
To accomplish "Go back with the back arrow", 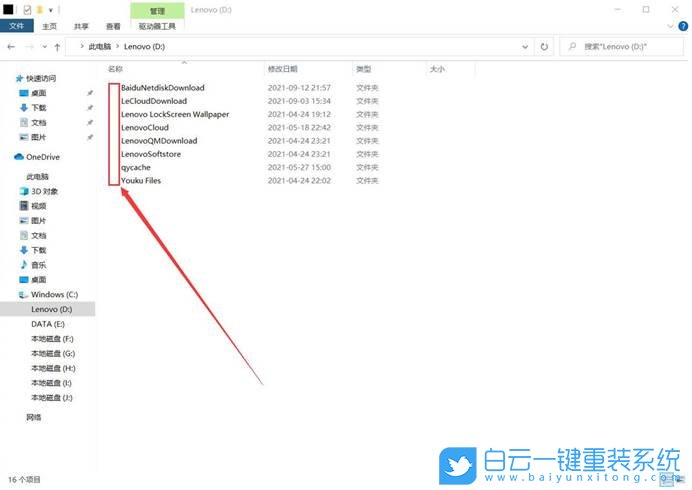I will click(11, 46).
